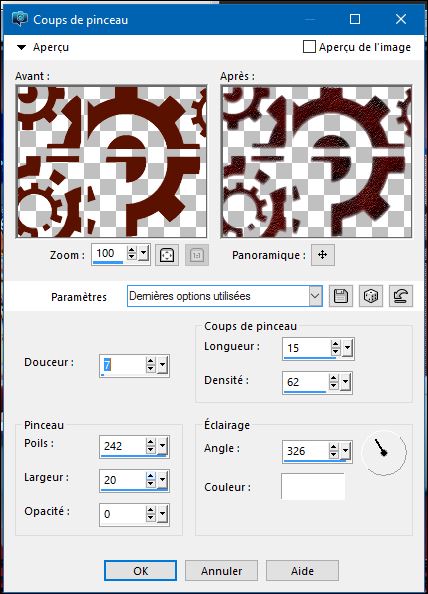Click the angle dial needle control

click(384, 452)
